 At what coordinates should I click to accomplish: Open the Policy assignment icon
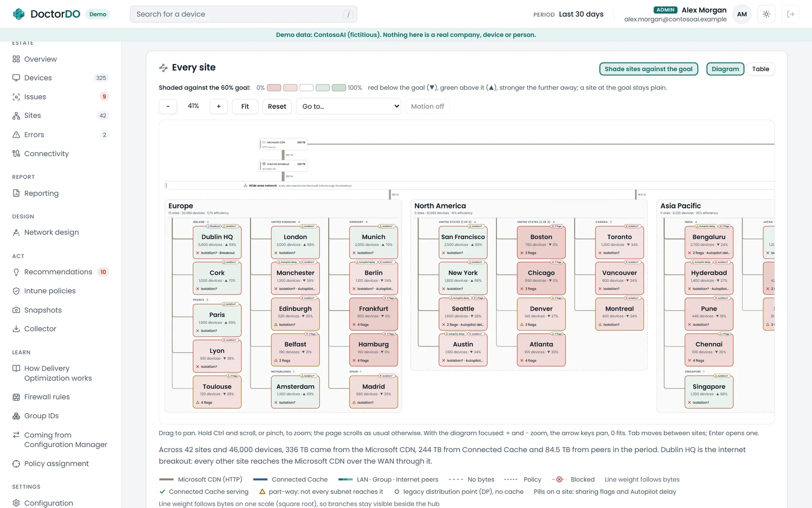coord(16,464)
